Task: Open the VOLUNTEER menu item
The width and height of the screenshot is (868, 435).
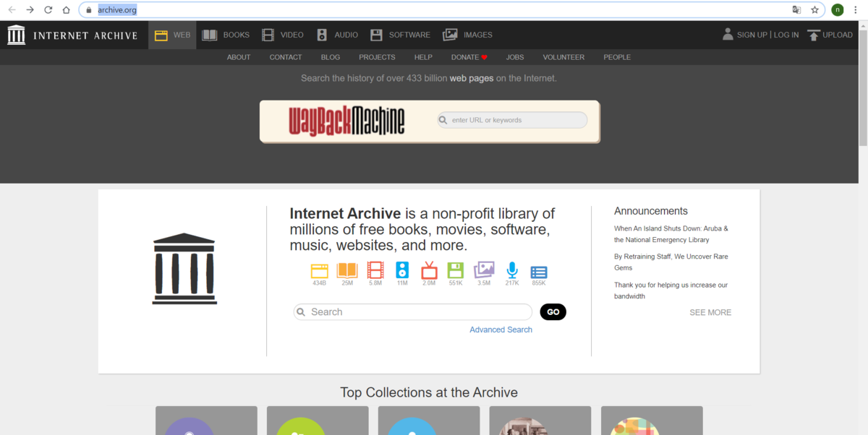Action: (563, 57)
